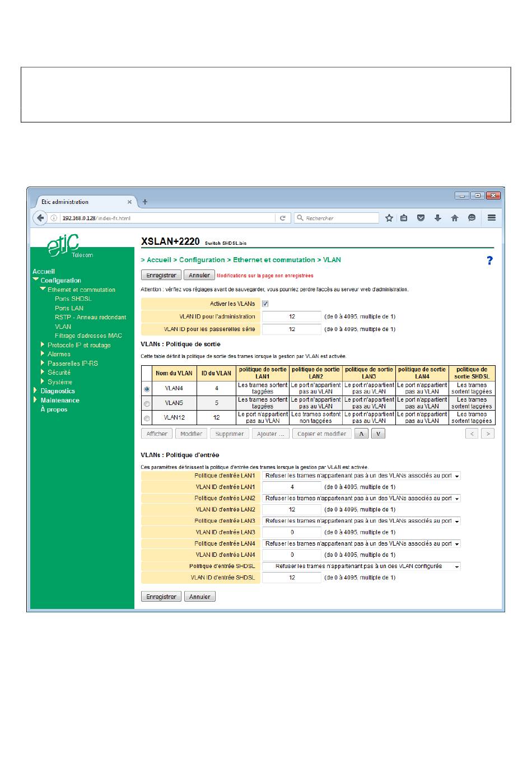
Task: Select the VLAN12 row radio button
Action: coord(147,417)
